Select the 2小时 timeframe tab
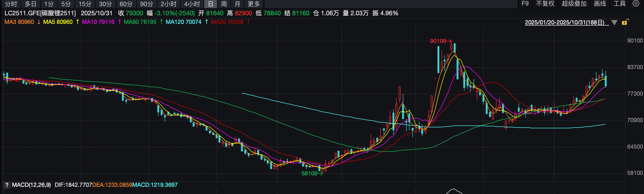This screenshot has width=644, height=194. pyautogui.click(x=169, y=4)
